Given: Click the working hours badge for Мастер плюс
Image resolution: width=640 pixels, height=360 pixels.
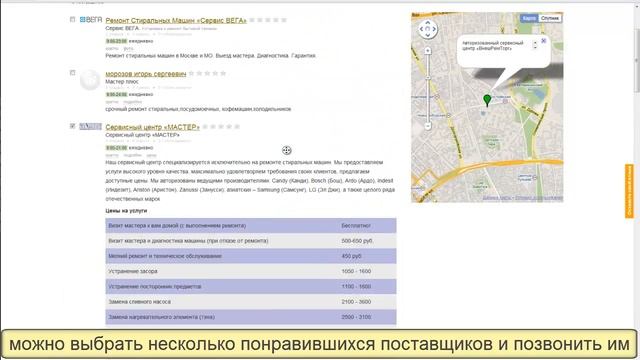Looking at the screenshot, I should (x=116, y=94).
